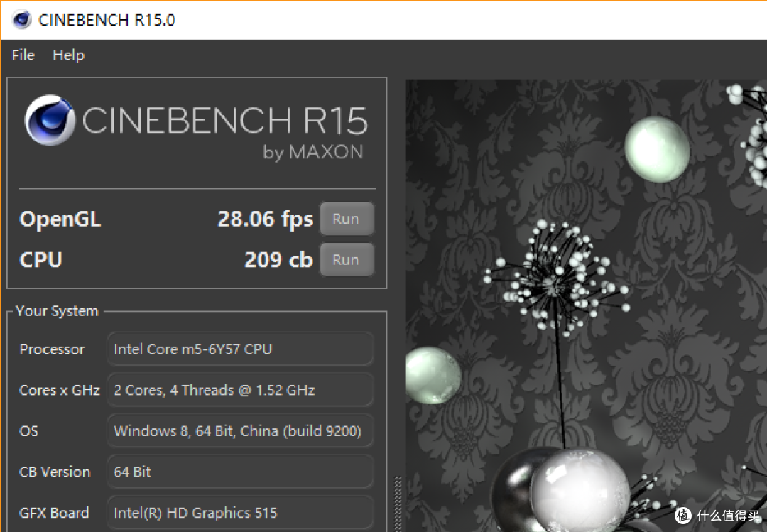Image resolution: width=767 pixels, height=532 pixels.
Task: Click the Cinebench icon in title bar
Action: point(21,20)
